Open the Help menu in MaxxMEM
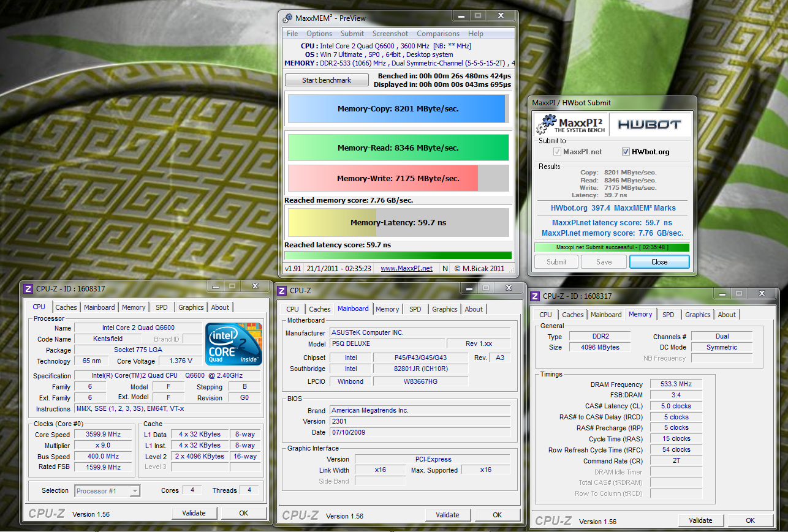The image size is (788, 532). pyautogui.click(x=475, y=34)
